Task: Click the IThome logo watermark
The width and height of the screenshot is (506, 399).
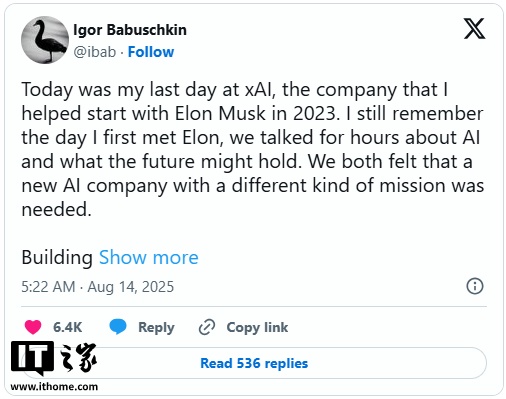Action: pyautogui.click(x=54, y=358)
